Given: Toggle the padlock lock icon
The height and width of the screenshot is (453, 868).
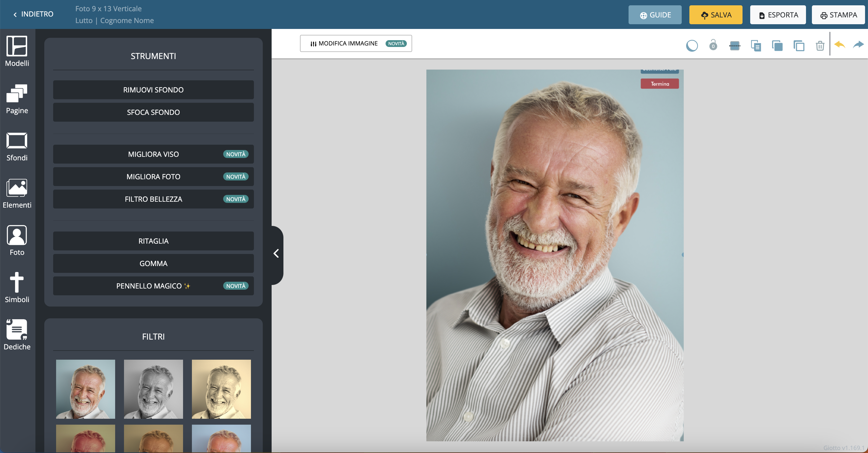Looking at the screenshot, I should tap(713, 45).
